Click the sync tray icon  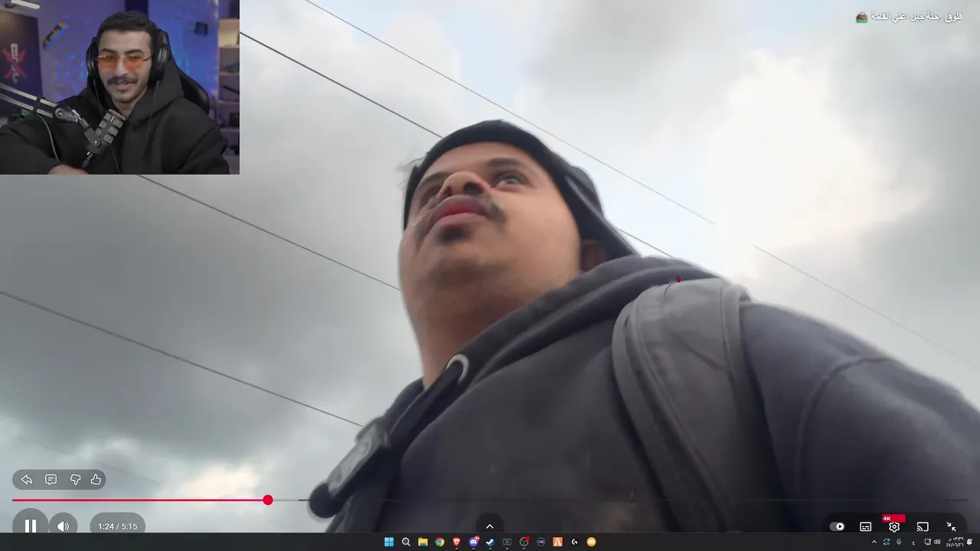(887, 542)
